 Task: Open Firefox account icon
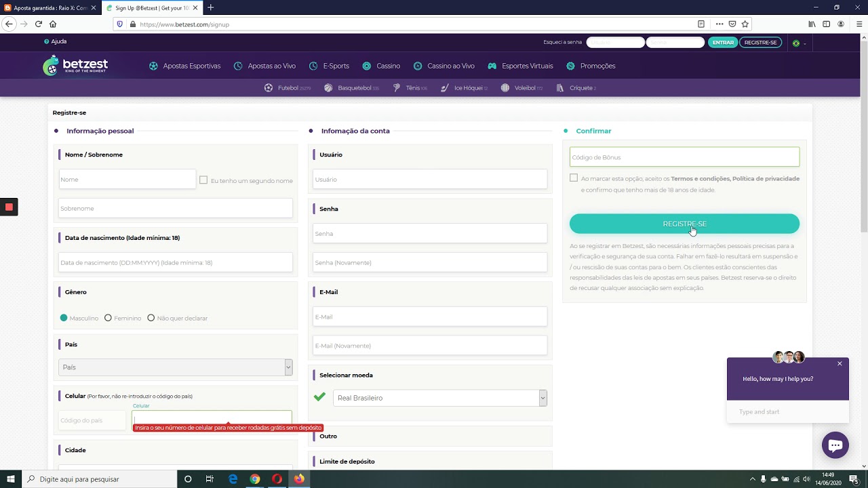(841, 24)
